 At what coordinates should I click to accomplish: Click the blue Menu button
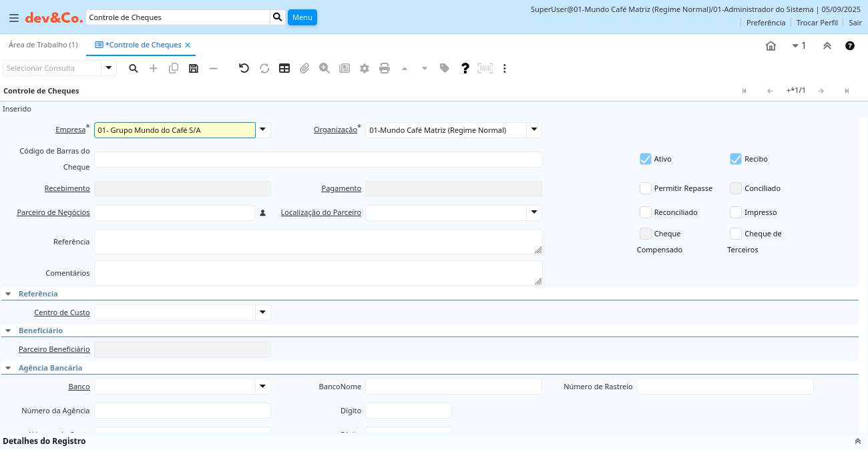[302, 17]
